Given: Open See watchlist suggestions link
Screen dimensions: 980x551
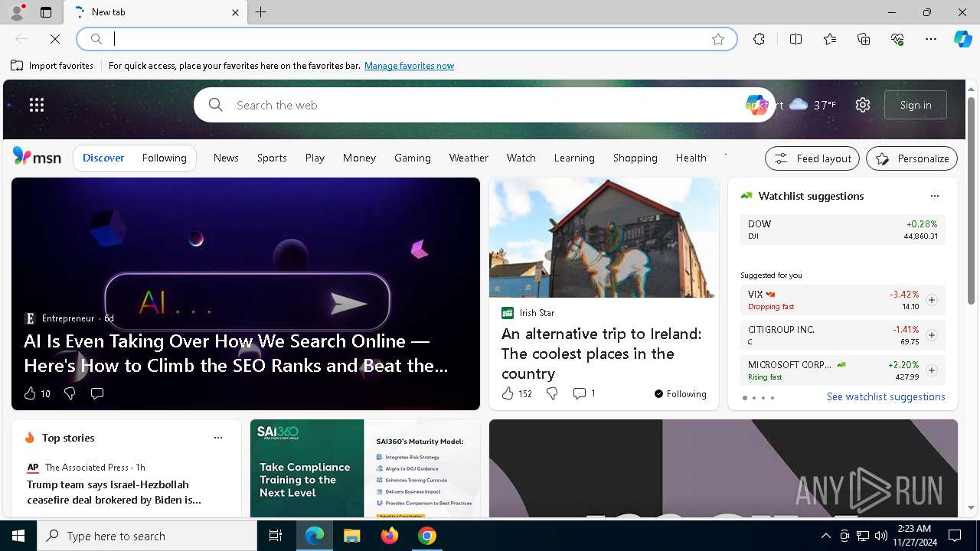Looking at the screenshot, I should 886,396.
